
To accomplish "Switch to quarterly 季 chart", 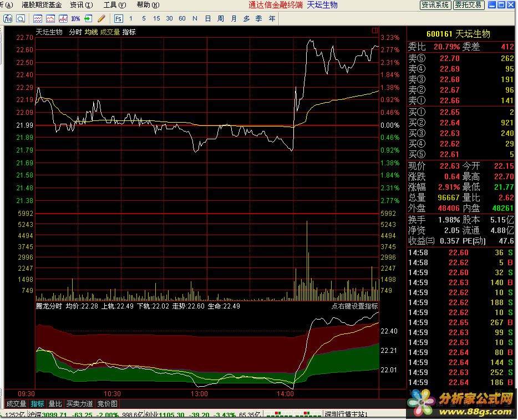I will [x=259, y=19].
